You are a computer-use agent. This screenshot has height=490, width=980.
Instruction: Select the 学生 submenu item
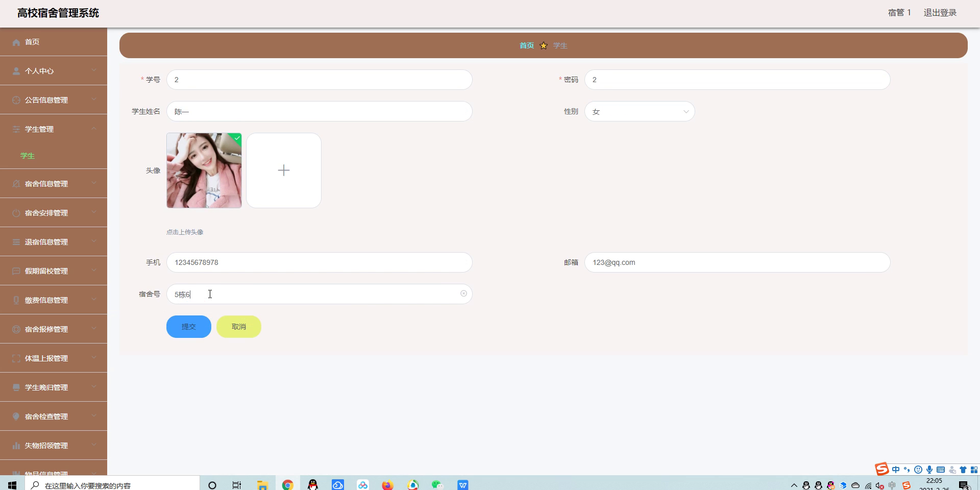(54, 156)
